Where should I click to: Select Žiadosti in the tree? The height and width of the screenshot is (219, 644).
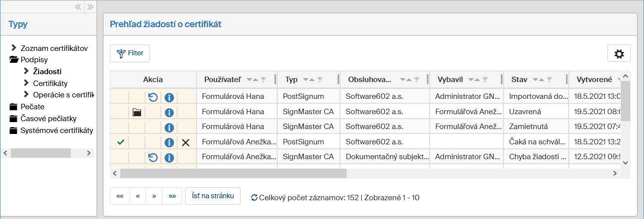[x=47, y=71]
